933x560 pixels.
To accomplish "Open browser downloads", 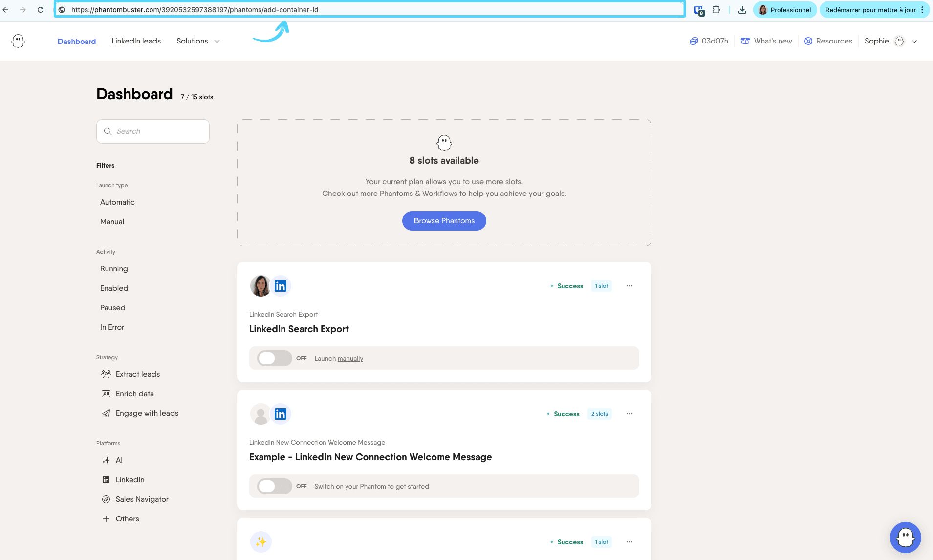I will [x=742, y=10].
